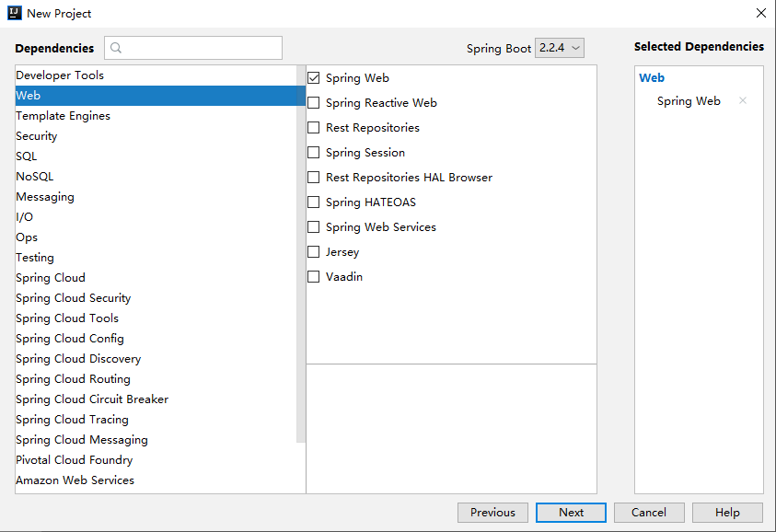The height and width of the screenshot is (532, 776).
Task: Go back with the Previous button
Action: pos(492,513)
